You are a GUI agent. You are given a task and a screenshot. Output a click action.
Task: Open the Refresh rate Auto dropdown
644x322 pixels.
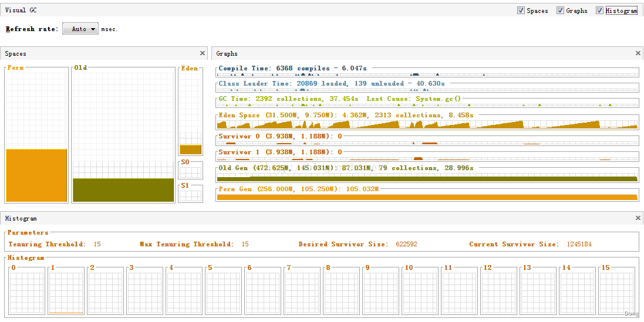[x=80, y=29]
